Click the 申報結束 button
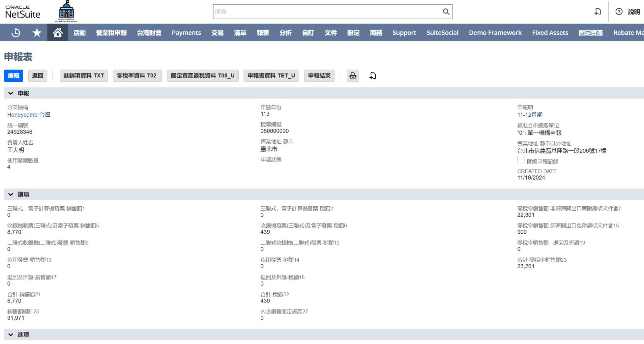 tap(319, 76)
